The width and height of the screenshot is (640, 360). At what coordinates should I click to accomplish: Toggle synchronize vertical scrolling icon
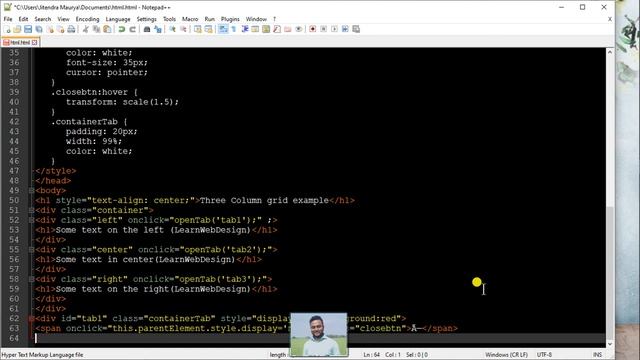(x=198, y=29)
